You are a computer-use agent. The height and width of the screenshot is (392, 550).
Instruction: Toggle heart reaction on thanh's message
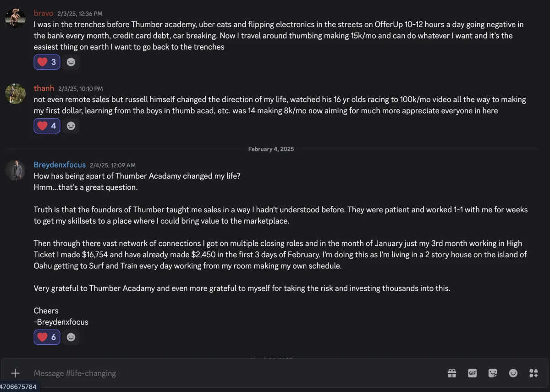pos(47,126)
